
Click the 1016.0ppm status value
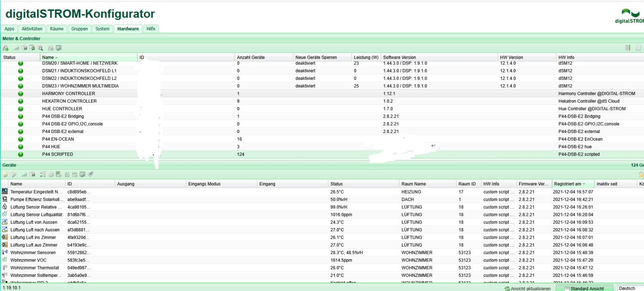[x=341, y=215]
